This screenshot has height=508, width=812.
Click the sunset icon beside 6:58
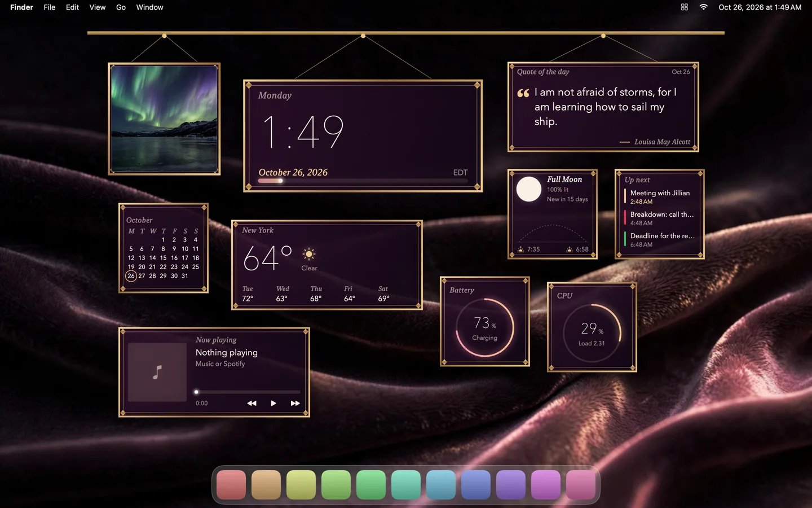click(x=570, y=249)
